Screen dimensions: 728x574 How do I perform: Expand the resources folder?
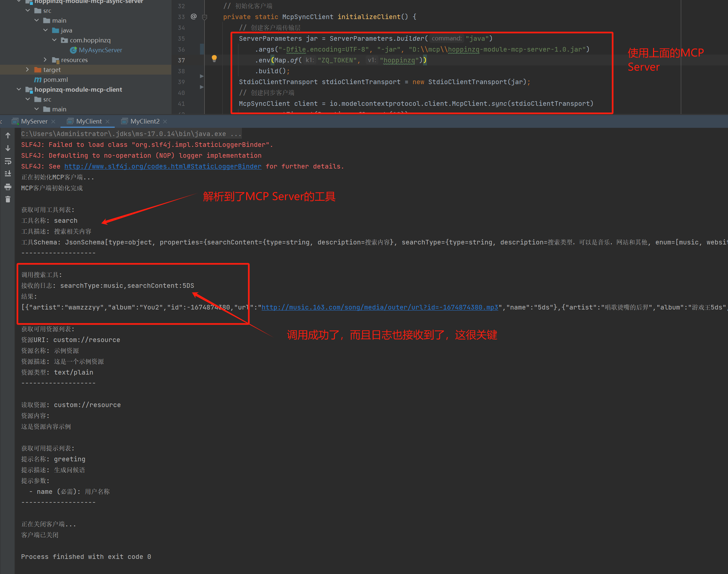tap(45, 60)
